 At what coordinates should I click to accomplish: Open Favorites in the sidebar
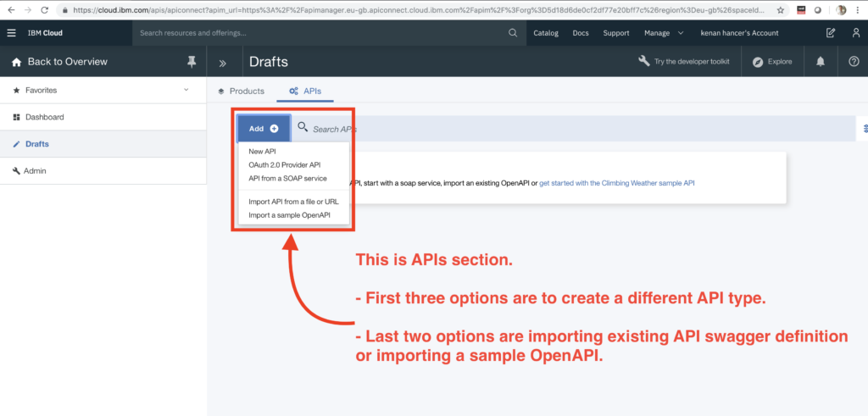click(x=103, y=90)
